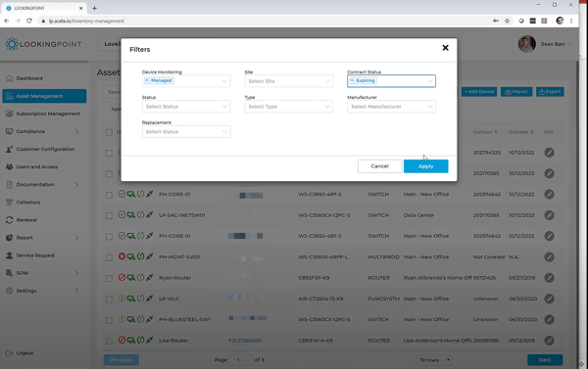The image size is (588, 369).
Task: Select checkbox for PH-BLUESTEEL-SW1 row
Action: point(109,320)
